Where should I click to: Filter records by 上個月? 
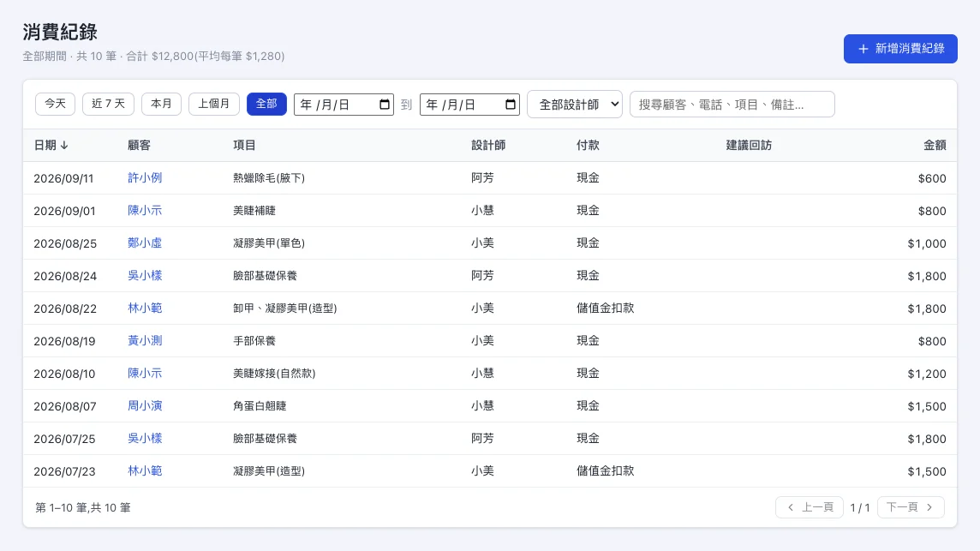click(x=214, y=104)
